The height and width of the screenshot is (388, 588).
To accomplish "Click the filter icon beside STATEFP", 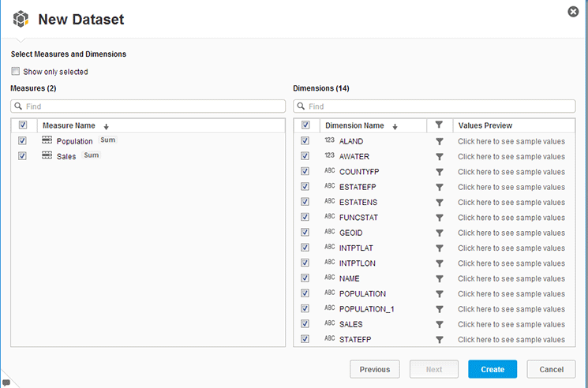I will click(x=440, y=340).
